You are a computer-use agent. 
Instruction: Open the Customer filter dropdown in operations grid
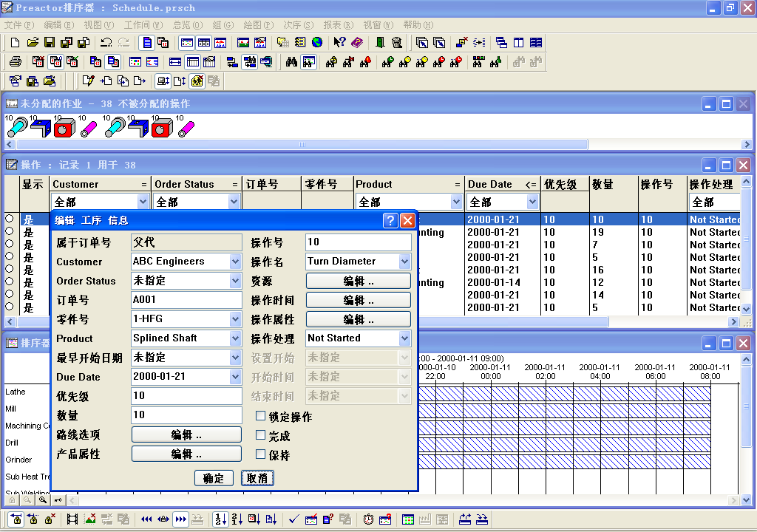click(x=143, y=202)
